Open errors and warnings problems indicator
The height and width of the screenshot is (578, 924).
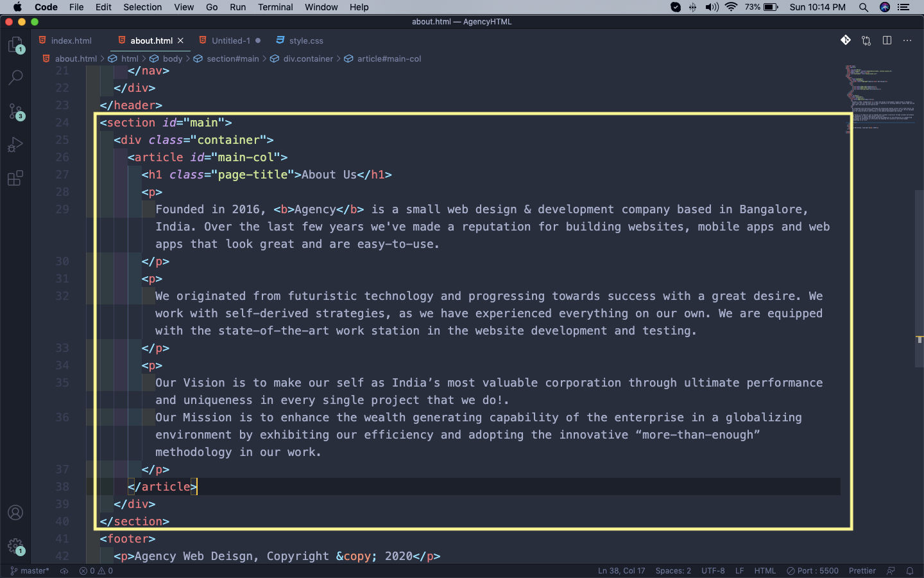[96, 570]
